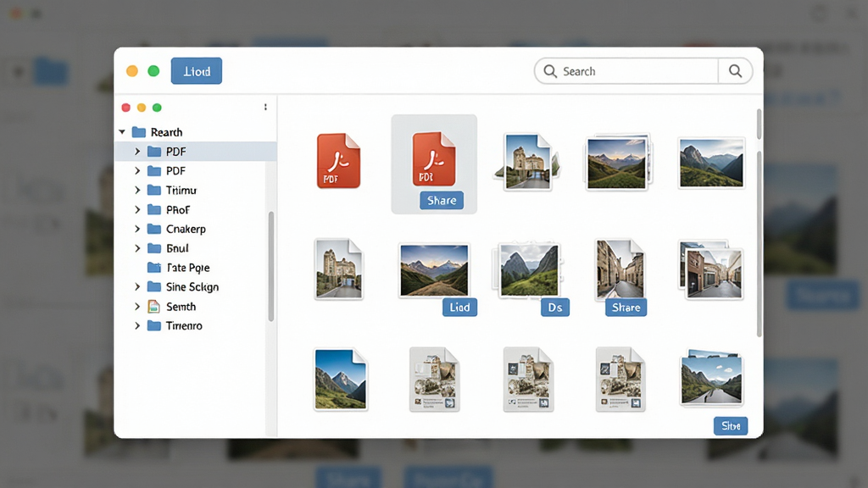Open the blue mountain peak document
Viewport: 868px width, 488px height.
tap(340, 380)
